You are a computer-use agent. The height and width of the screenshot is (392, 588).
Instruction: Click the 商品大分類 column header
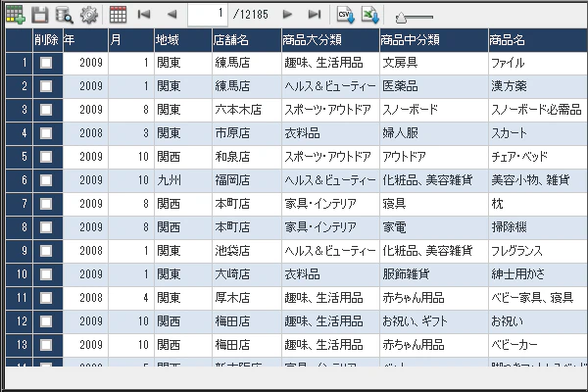tap(330, 40)
